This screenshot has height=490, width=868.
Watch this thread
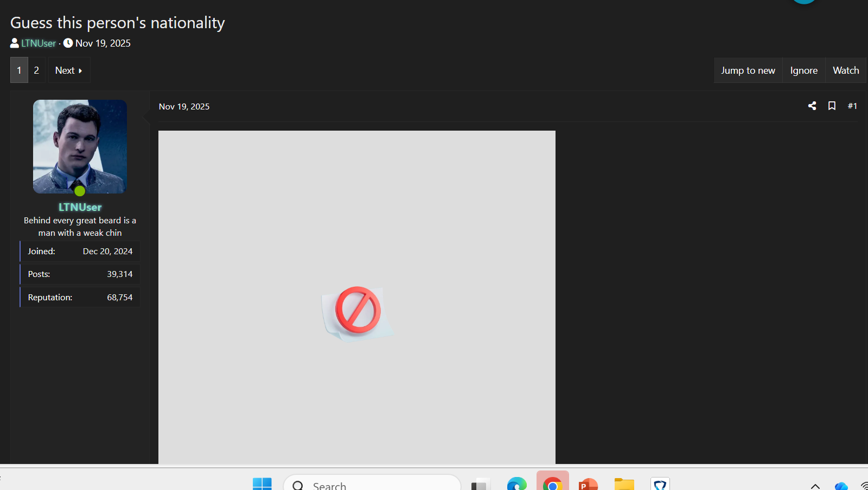(x=845, y=70)
